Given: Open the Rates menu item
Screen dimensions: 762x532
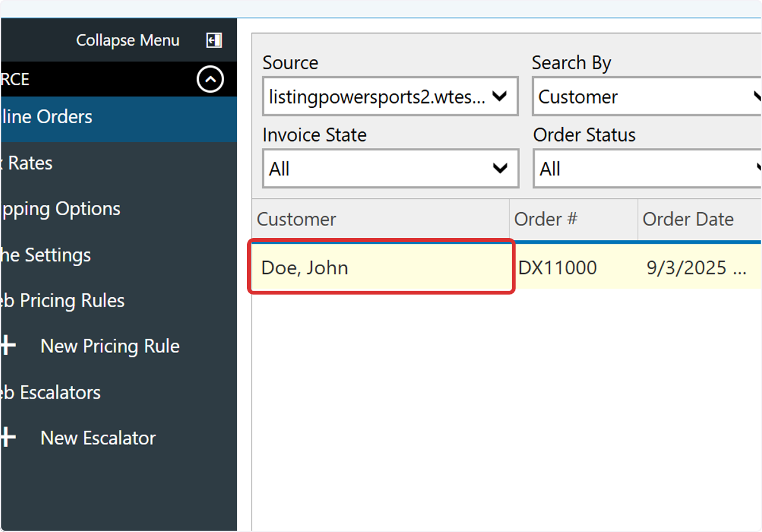Looking at the screenshot, I should (x=118, y=163).
